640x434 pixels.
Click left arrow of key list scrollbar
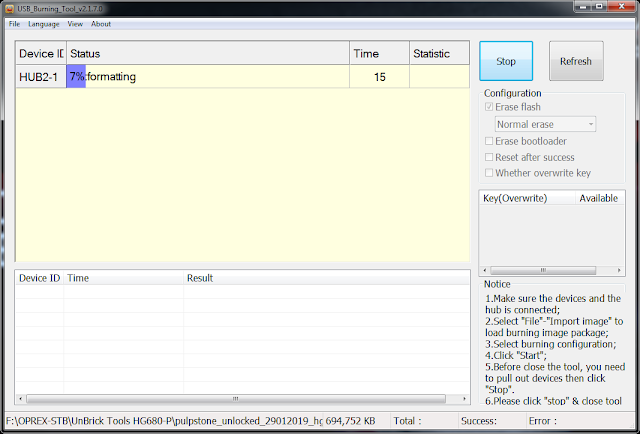point(485,270)
